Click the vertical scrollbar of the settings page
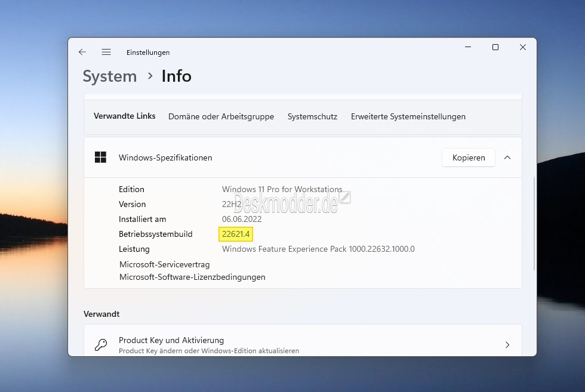The height and width of the screenshot is (392, 585). tap(534, 224)
